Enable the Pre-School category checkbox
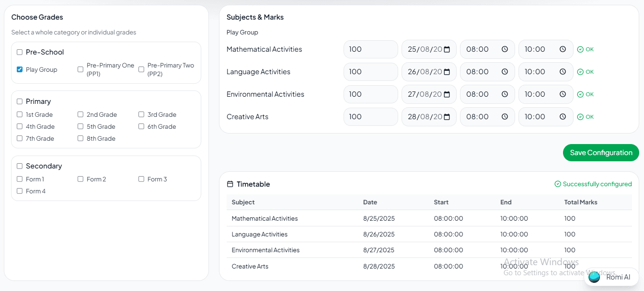 click(19, 52)
